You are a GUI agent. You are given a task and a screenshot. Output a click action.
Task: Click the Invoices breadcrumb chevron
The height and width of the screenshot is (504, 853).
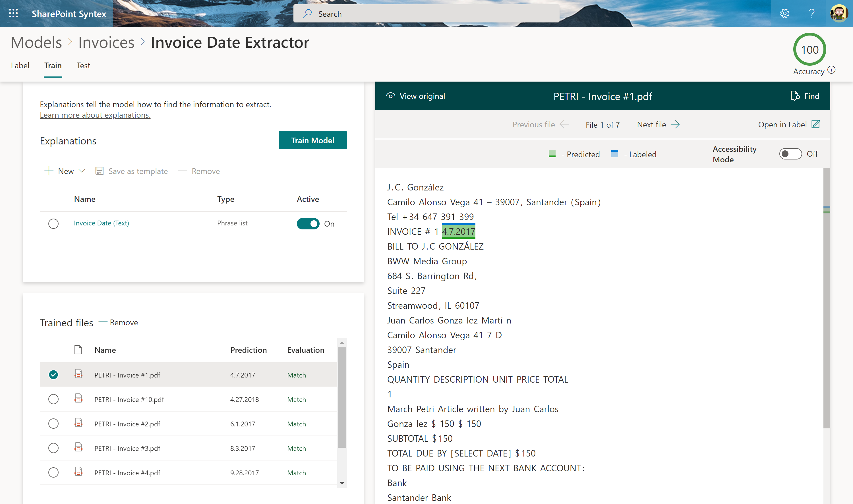(x=143, y=42)
